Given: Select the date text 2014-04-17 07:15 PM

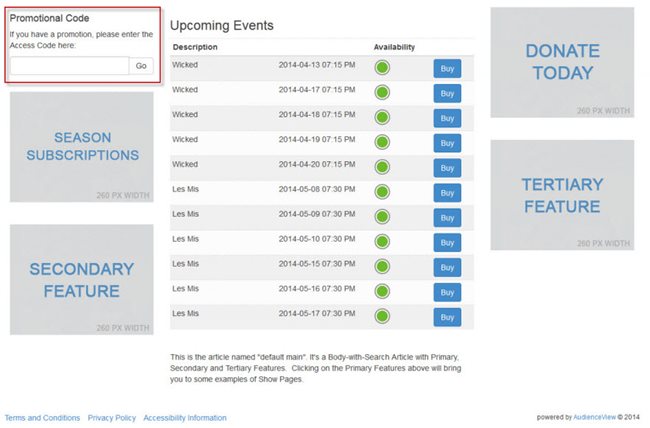Looking at the screenshot, I should (317, 90).
